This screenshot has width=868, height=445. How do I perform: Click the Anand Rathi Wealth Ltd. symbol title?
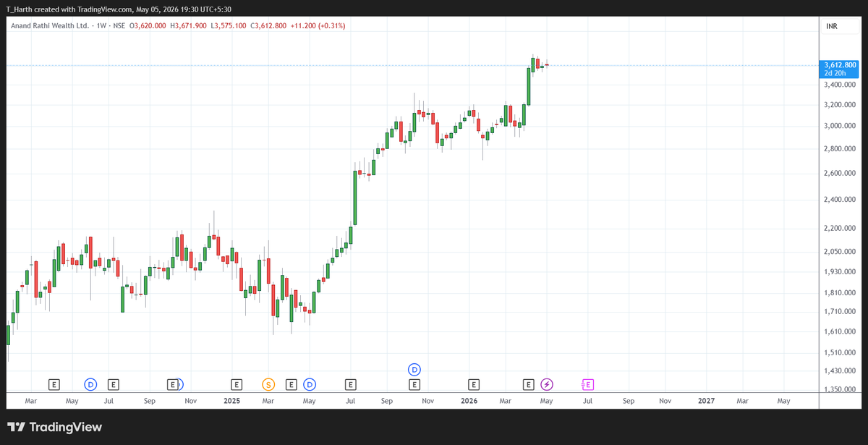[x=50, y=26]
